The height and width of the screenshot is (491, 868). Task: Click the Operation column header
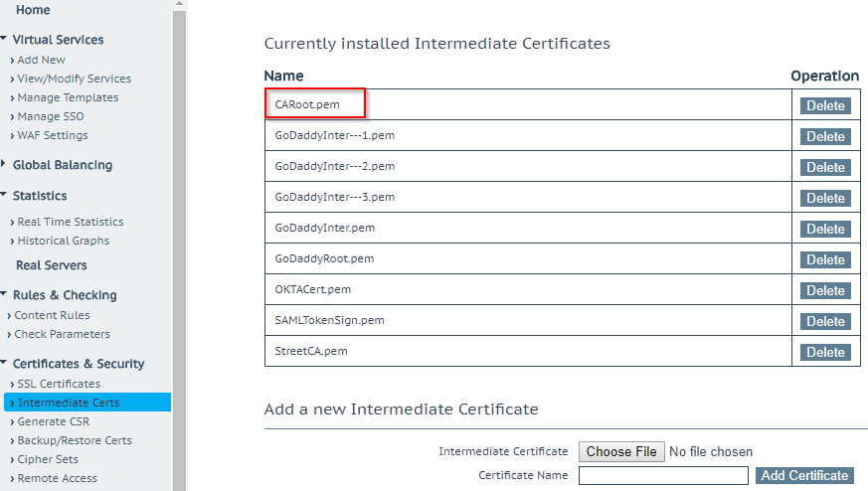[825, 76]
